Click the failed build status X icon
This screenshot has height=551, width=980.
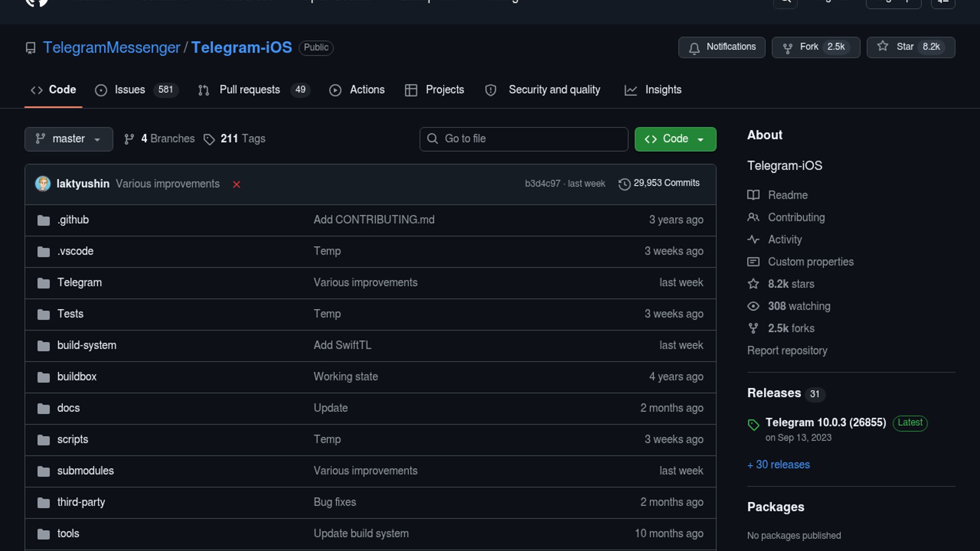(x=236, y=184)
